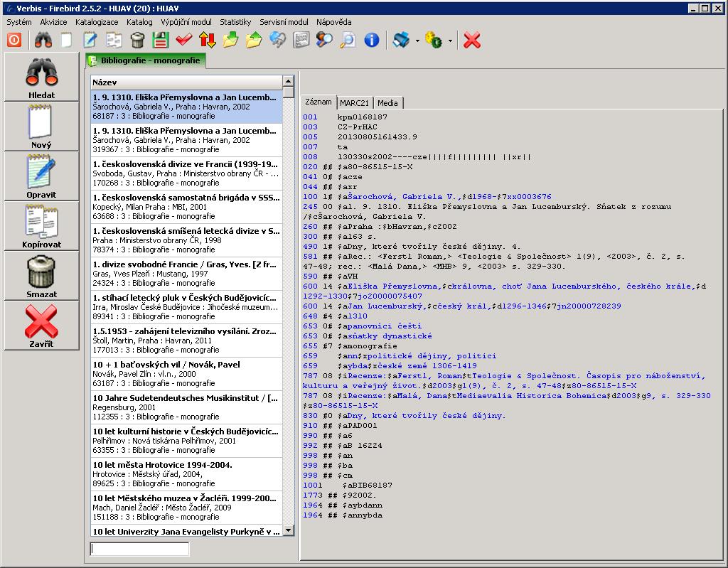728x568 pixels.
Task: Open the Katalogizace menu
Action: [97, 22]
